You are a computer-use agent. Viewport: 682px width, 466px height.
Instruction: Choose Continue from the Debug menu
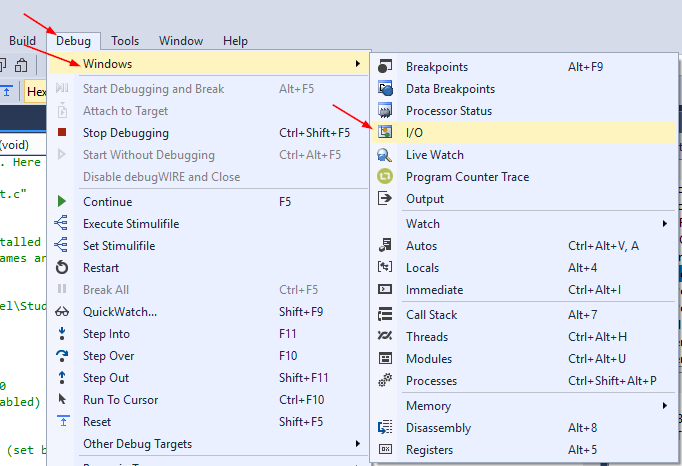208,201
